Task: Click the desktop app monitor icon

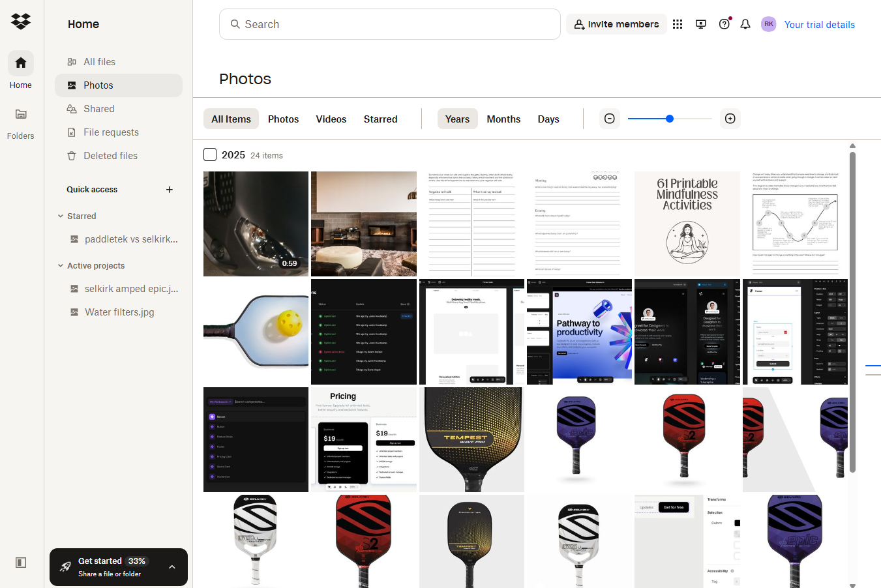Action: [701, 24]
